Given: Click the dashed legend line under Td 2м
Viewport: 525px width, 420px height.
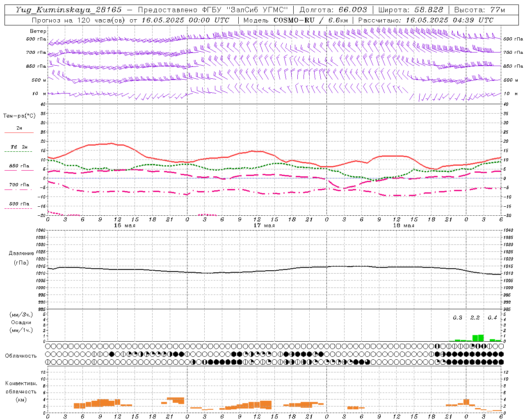Looking at the screenshot, I should coord(18,151).
